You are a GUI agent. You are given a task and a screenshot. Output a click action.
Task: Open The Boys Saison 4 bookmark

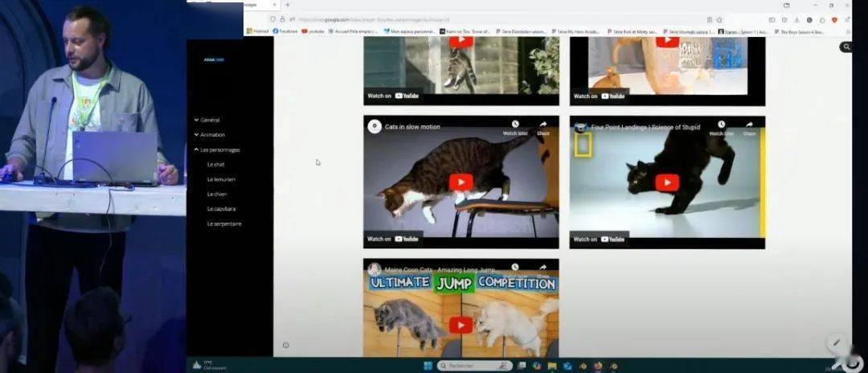(799, 31)
